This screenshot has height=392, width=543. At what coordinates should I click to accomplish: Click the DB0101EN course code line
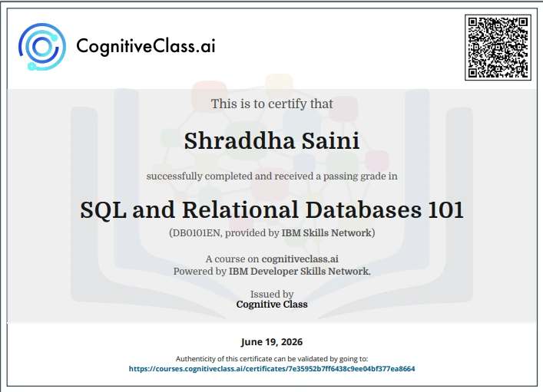tap(272, 233)
